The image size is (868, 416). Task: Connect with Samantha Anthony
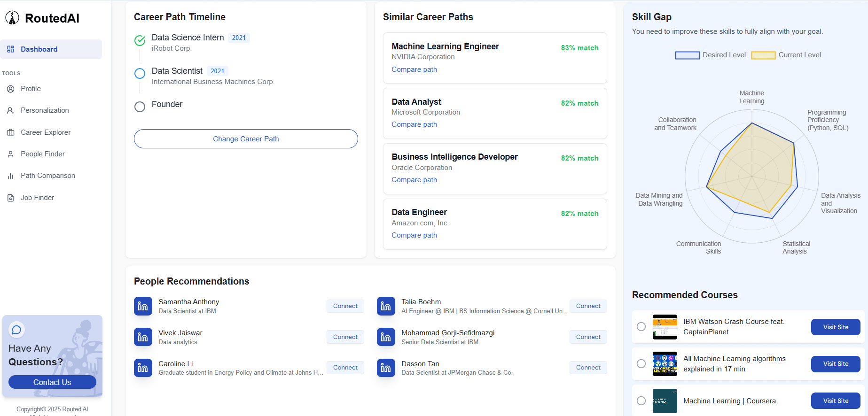345,306
